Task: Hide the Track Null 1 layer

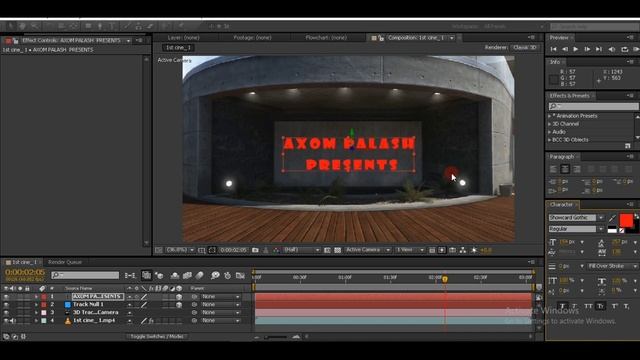Action: coord(6,304)
